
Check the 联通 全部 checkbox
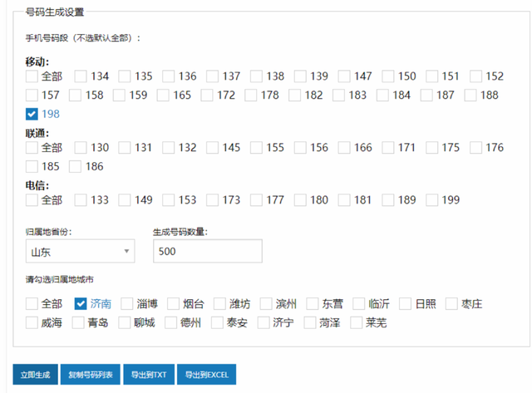click(x=32, y=148)
